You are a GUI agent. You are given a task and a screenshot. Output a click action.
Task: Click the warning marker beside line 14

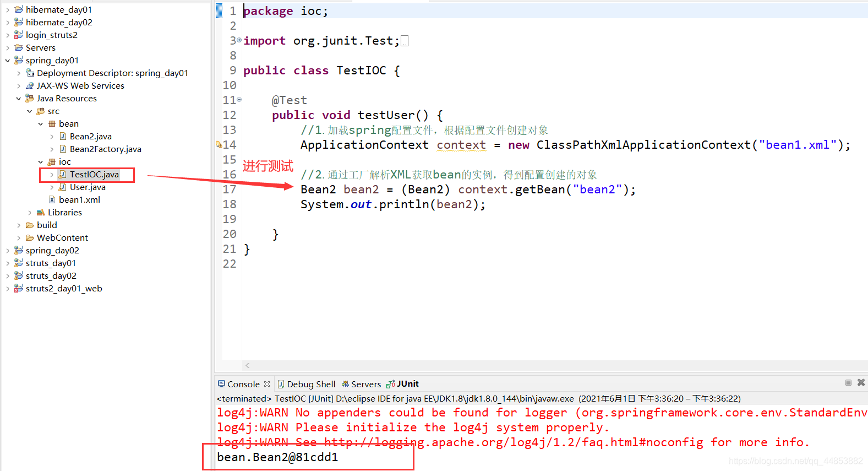pyautogui.click(x=219, y=144)
